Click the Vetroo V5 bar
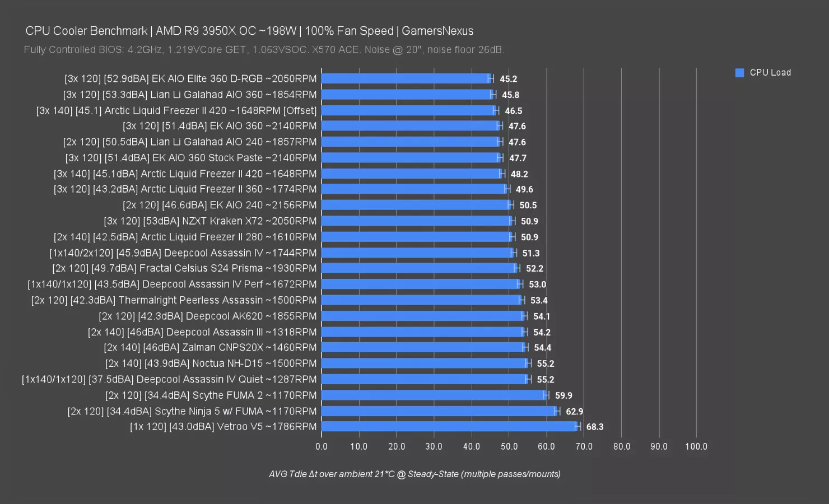Screen dimensions: 829x504 coord(448,427)
